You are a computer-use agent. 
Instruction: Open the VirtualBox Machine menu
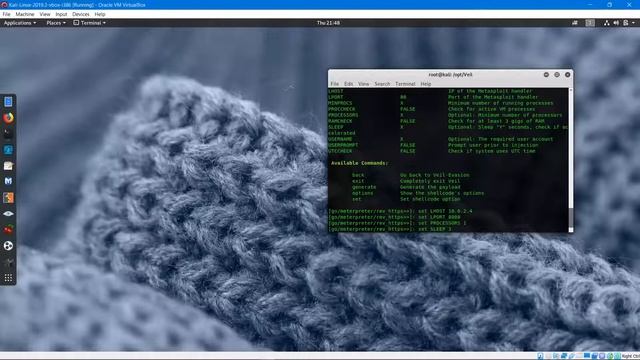tap(25, 14)
